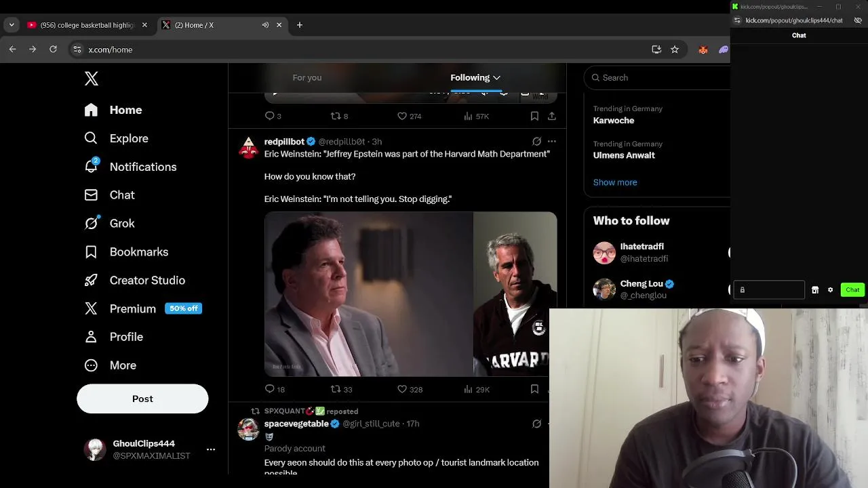The height and width of the screenshot is (488, 868).
Task: Open Explore in the sidebar
Action: [116, 138]
